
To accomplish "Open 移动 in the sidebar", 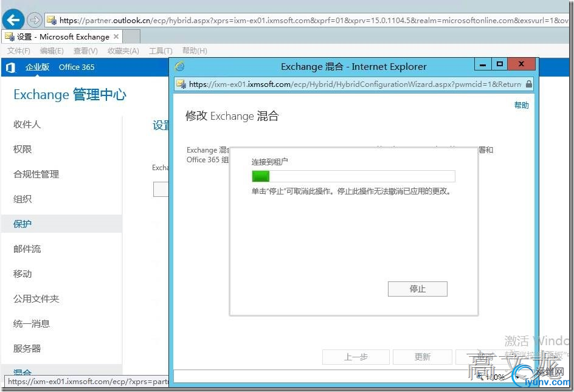I will (x=22, y=273).
